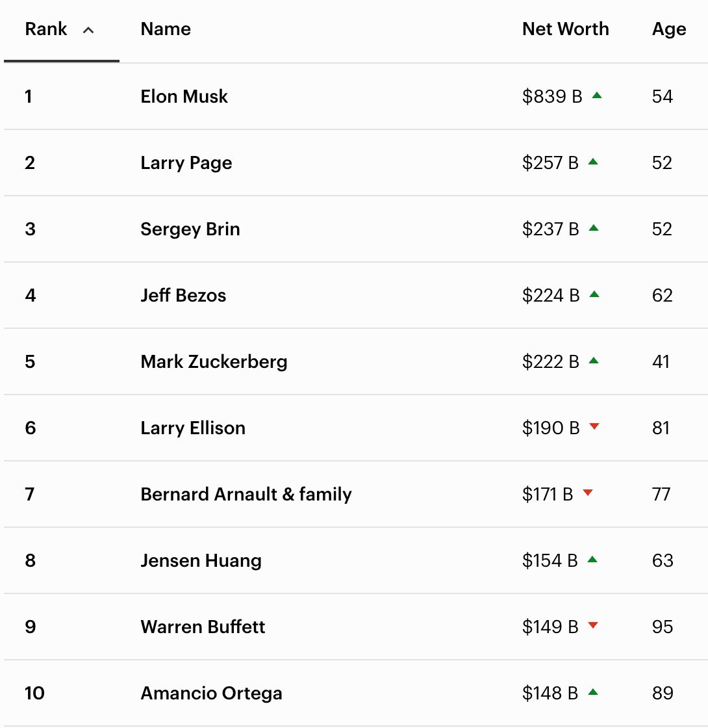Sort by the Net Worth column header
708x728 pixels.
[565, 29]
